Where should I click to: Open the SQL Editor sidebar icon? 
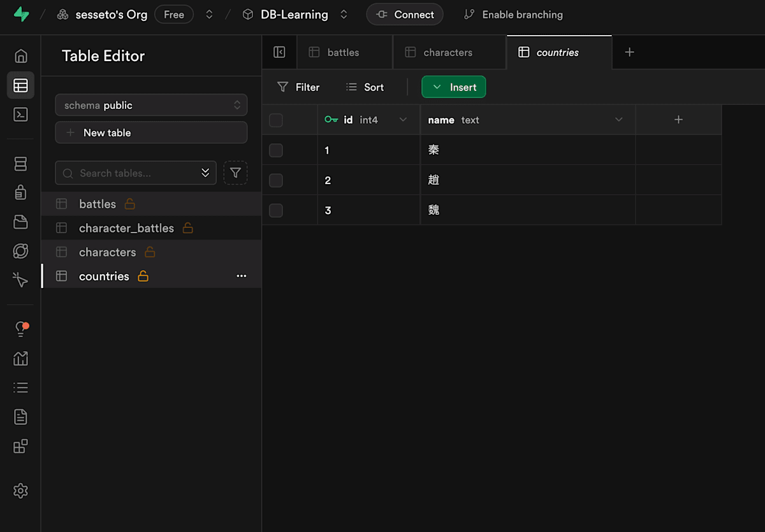click(20, 115)
